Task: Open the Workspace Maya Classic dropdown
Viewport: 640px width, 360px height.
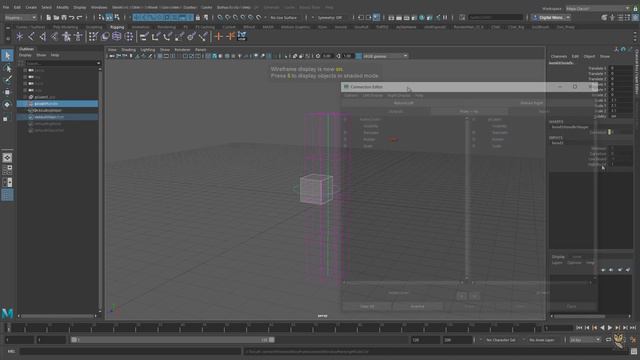Action: [x=598, y=8]
